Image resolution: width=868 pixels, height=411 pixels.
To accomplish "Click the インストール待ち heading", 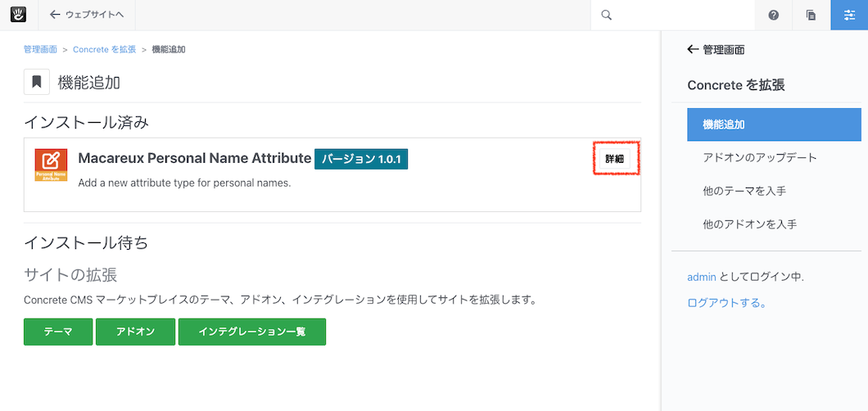I will (x=86, y=242).
